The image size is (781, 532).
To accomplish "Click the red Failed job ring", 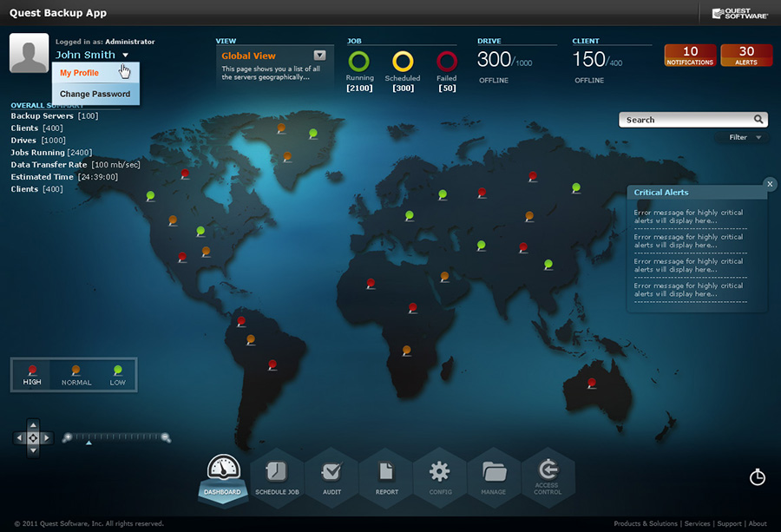I will [x=447, y=62].
